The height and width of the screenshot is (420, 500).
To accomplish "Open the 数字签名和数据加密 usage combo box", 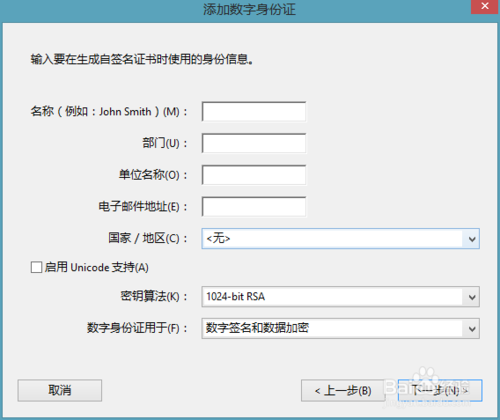I will click(340, 328).
